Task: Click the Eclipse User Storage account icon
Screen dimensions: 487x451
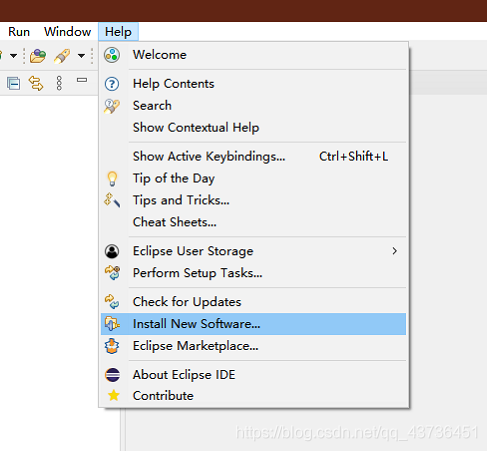Action: coord(112,251)
